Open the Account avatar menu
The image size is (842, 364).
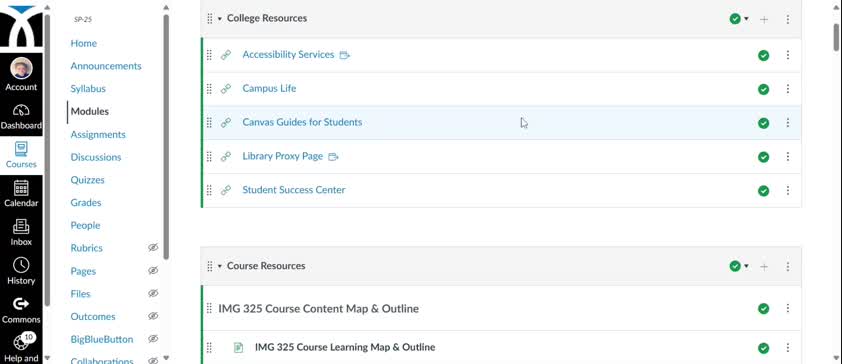pos(21,74)
